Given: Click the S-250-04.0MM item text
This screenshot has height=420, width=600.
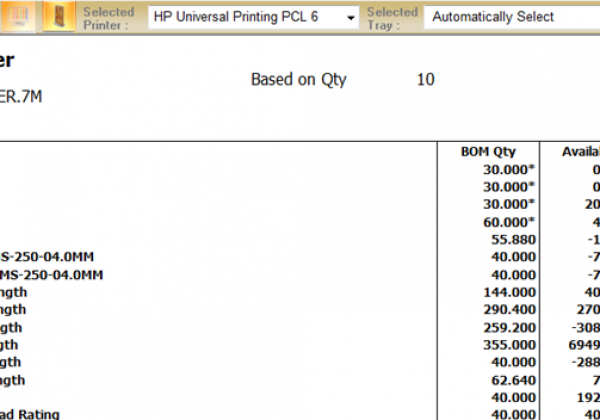Looking at the screenshot, I should [x=47, y=257].
